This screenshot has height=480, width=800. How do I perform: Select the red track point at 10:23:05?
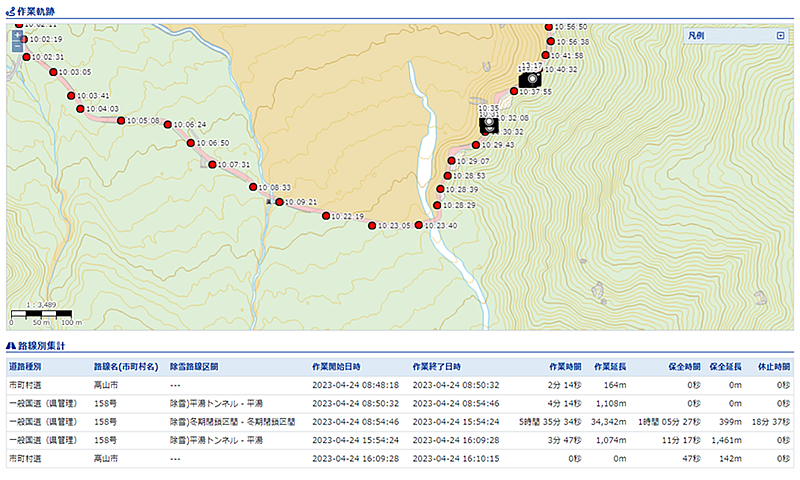coord(372,225)
